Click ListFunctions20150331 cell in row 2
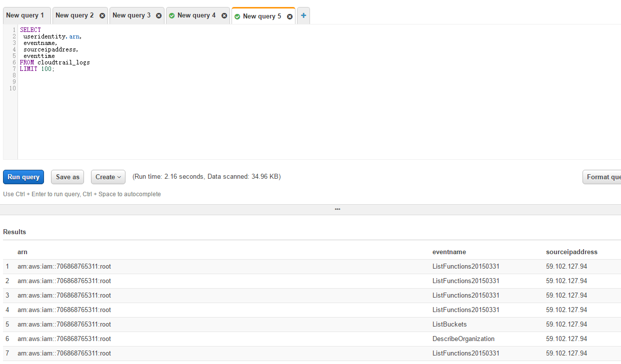 [466, 281]
